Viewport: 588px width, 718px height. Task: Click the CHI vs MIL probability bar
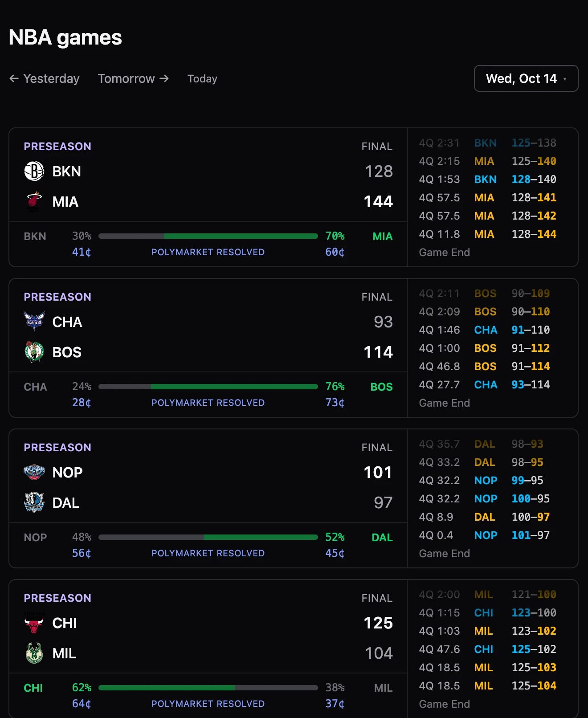pyautogui.click(x=208, y=688)
